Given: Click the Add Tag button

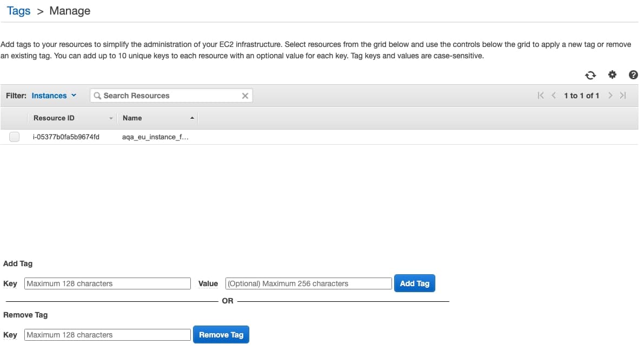Looking at the screenshot, I should (x=414, y=283).
